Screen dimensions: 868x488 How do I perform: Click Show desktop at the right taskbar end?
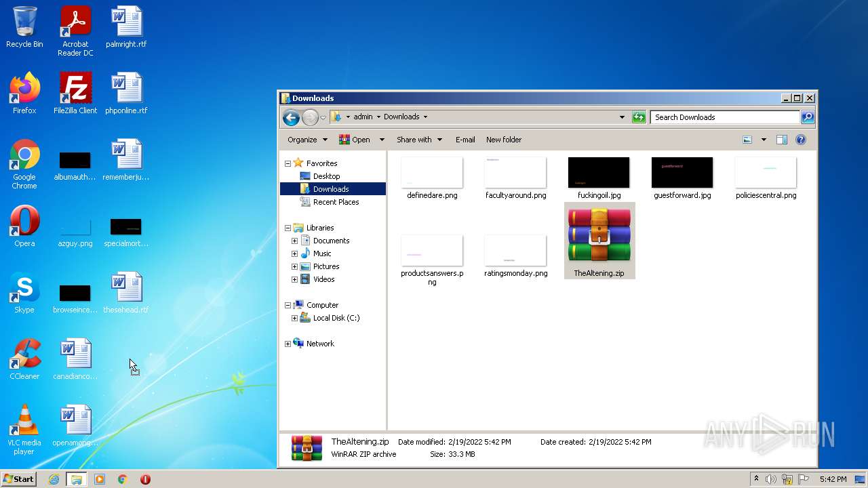click(861, 479)
